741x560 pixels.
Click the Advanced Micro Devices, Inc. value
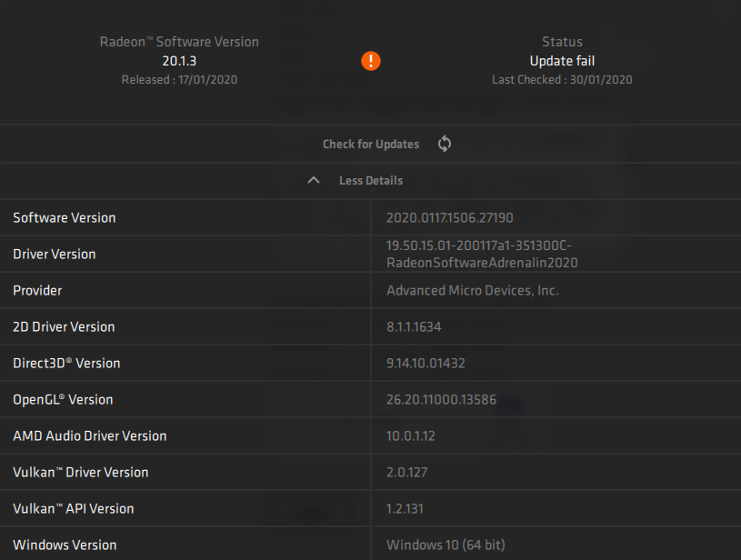[473, 291]
